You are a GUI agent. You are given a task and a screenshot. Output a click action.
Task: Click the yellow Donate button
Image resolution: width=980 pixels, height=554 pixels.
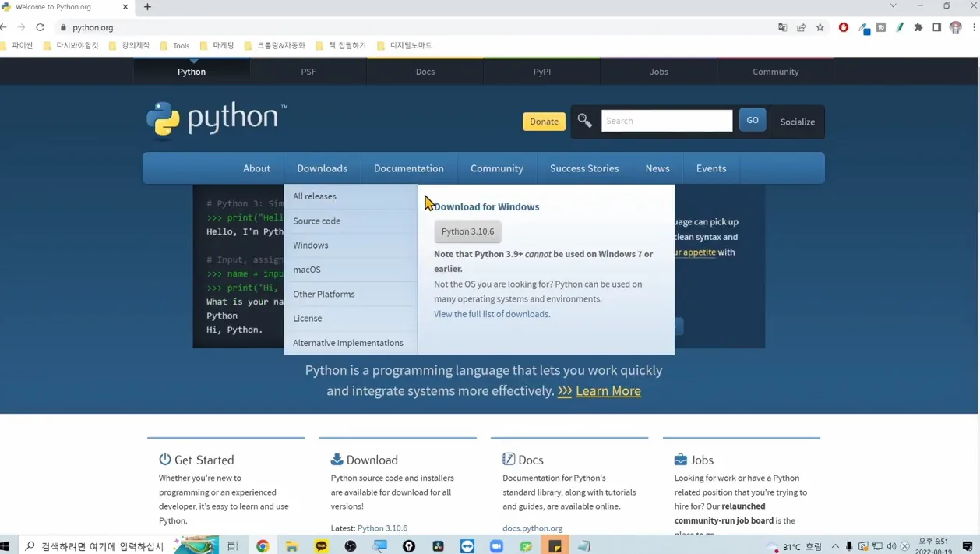tap(544, 122)
